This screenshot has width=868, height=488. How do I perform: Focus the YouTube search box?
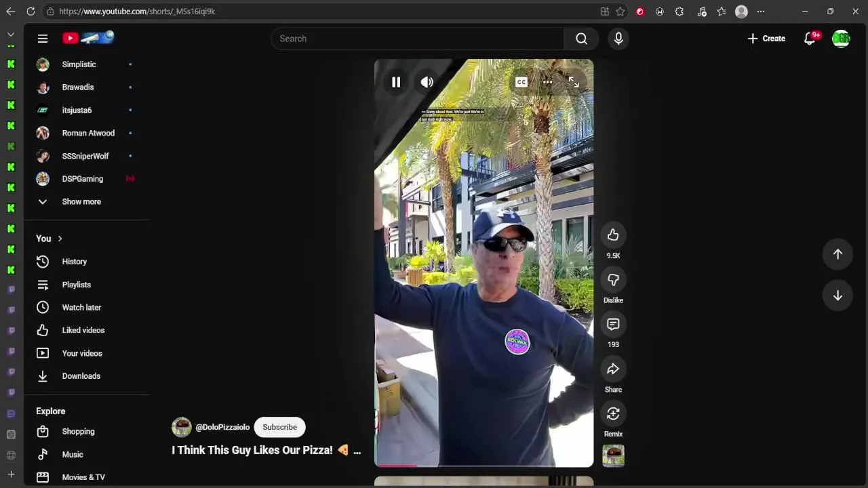(417, 39)
